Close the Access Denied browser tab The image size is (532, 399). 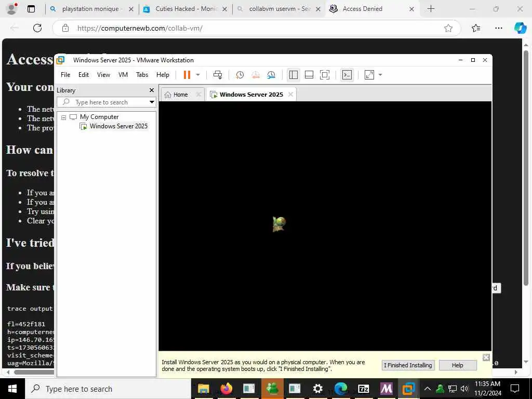click(411, 9)
